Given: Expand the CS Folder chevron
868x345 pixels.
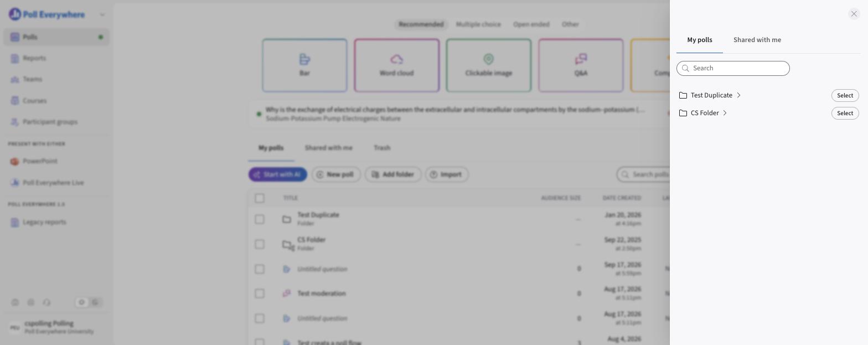Looking at the screenshot, I should [x=725, y=113].
